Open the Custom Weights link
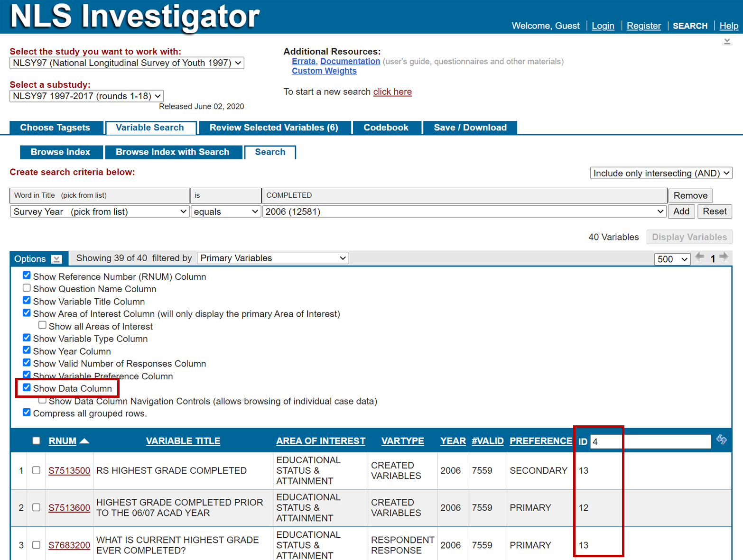743x560 pixels. pyautogui.click(x=324, y=71)
